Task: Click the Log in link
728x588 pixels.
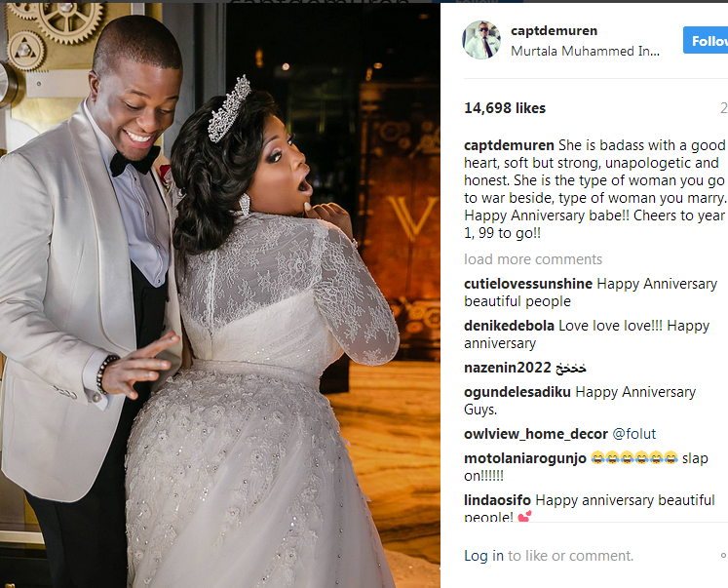Action: (x=483, y=556)
